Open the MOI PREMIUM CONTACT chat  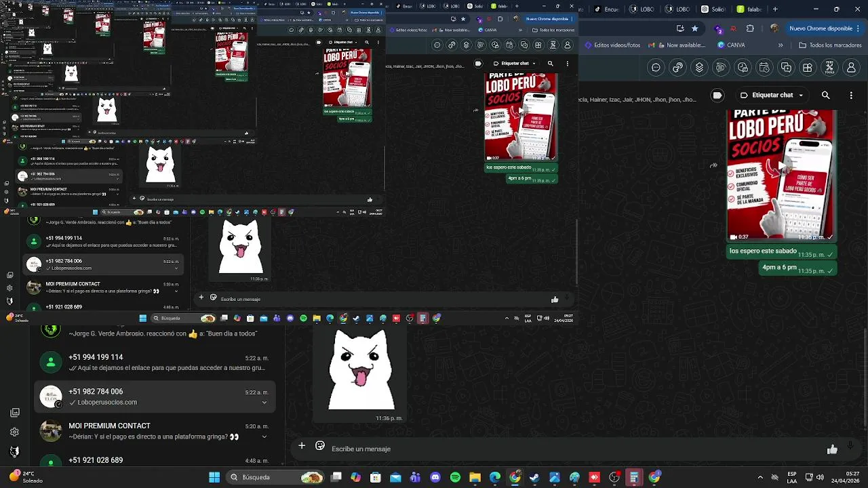[155, 431]
